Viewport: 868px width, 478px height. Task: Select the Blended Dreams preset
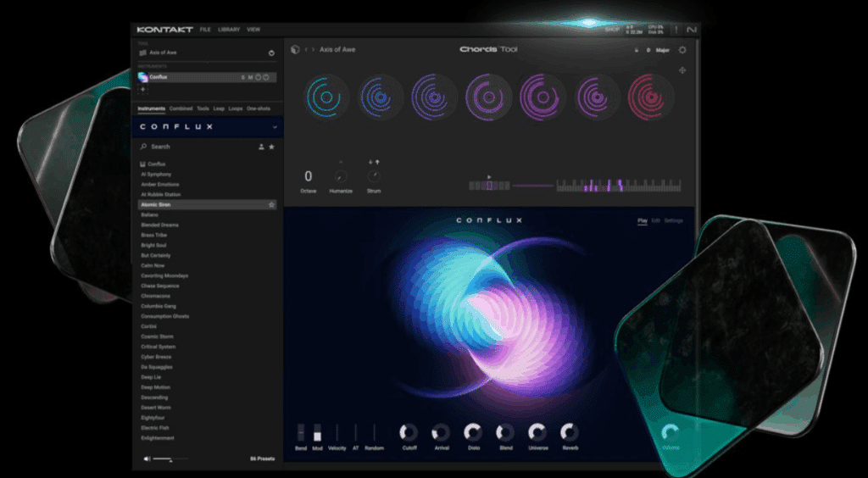point(159,225)
